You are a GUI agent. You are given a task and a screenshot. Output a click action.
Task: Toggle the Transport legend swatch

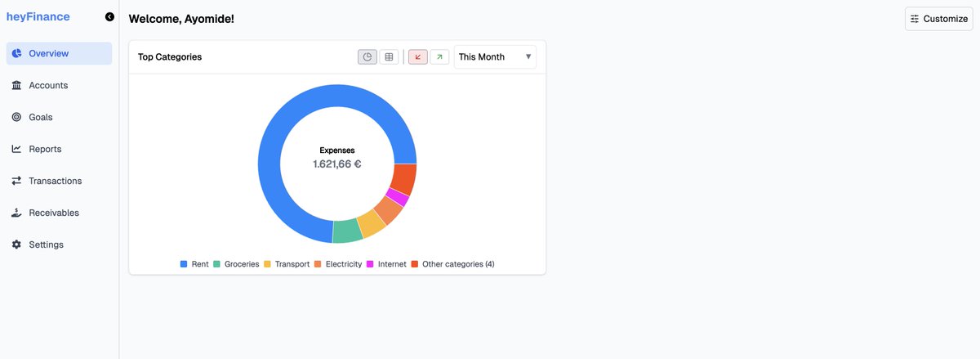click(x=267, y=264)
